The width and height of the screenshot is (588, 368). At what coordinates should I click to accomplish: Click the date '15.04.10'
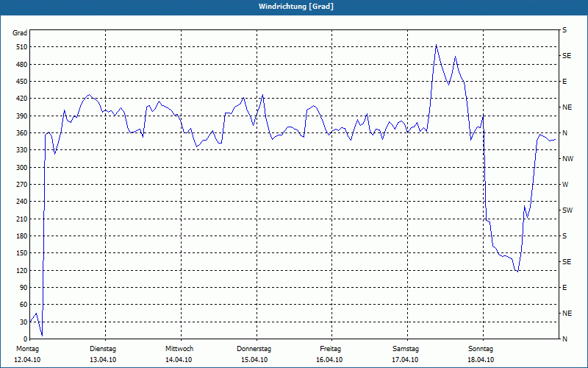[254, 360]
